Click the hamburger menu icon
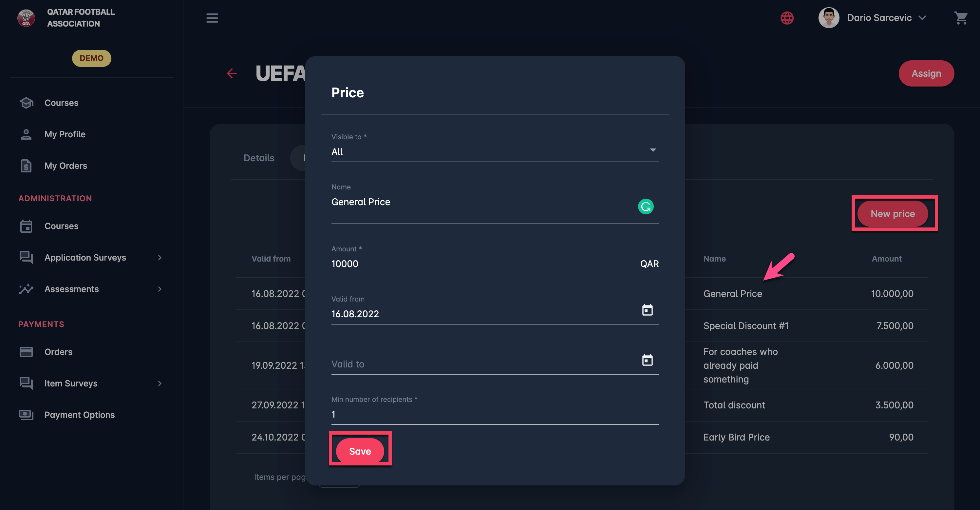Image resolution: width=980 pixels, height=510 pixels. click(212, 18)
